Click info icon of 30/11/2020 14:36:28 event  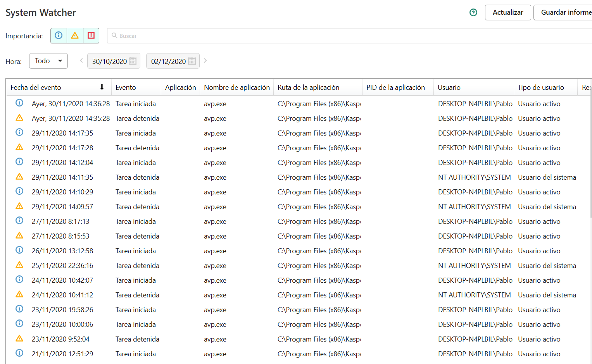tap(19, 103)
